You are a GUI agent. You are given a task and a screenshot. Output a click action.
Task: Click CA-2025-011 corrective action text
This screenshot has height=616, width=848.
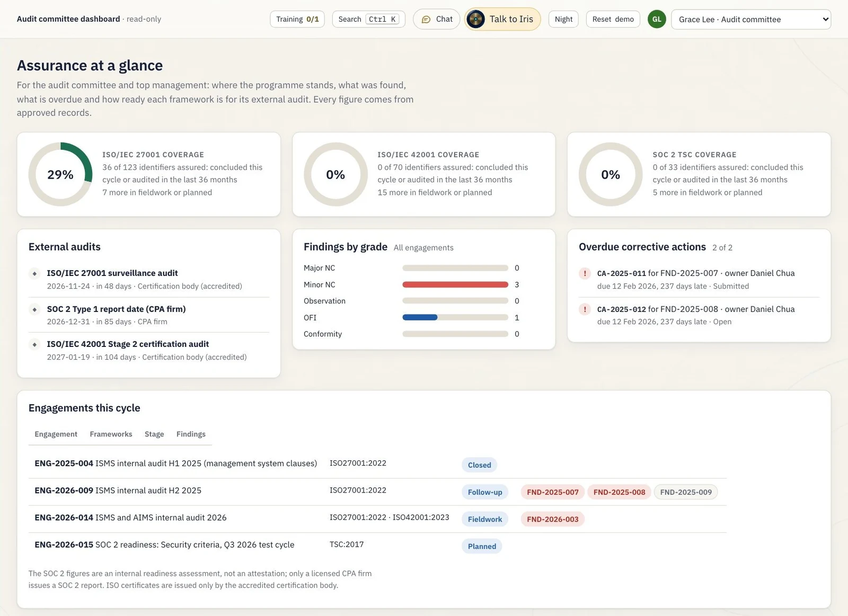coord(696,273)
